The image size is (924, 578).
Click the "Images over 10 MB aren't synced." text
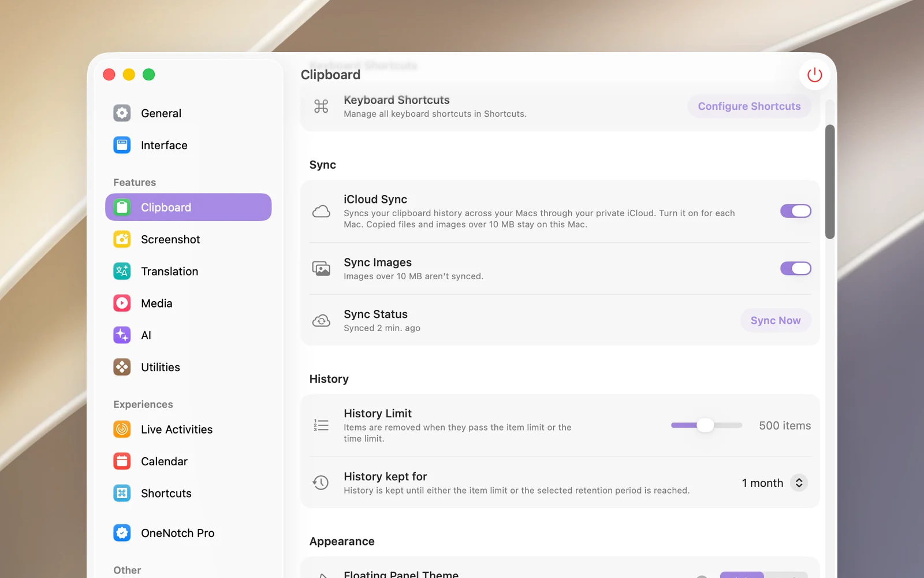click(413, 276)
